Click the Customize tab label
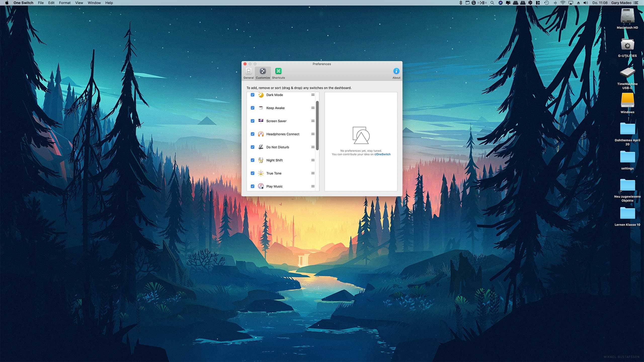The image size is (644, 362). click(263, 78)
